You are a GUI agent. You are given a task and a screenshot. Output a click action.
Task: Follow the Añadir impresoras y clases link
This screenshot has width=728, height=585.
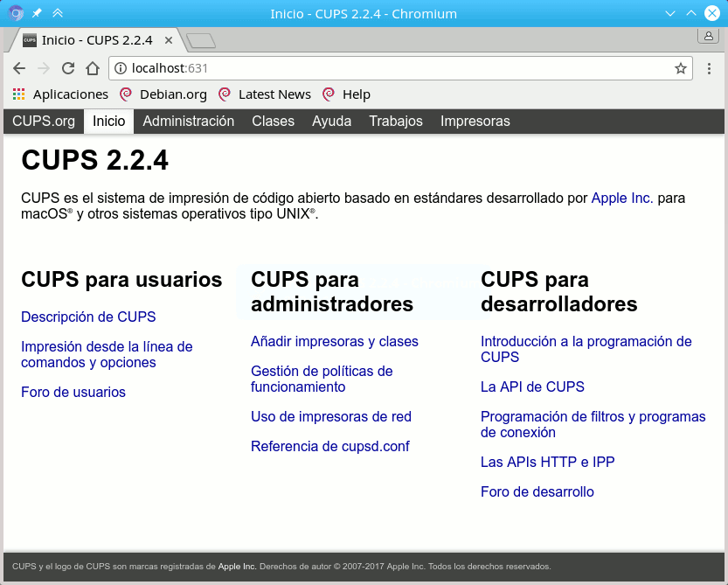334,342
